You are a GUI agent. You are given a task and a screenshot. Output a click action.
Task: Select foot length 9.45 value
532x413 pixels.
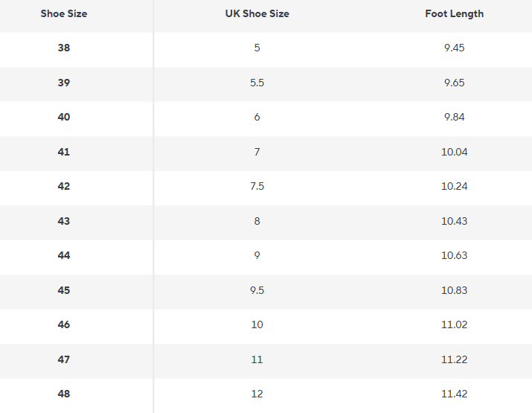pos(454,48)
